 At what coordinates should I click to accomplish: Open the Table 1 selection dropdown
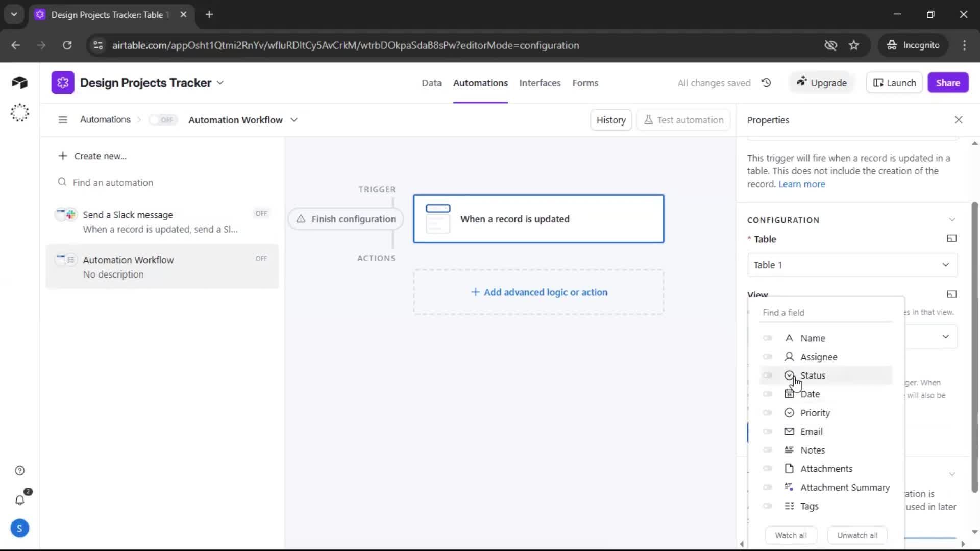852,265
